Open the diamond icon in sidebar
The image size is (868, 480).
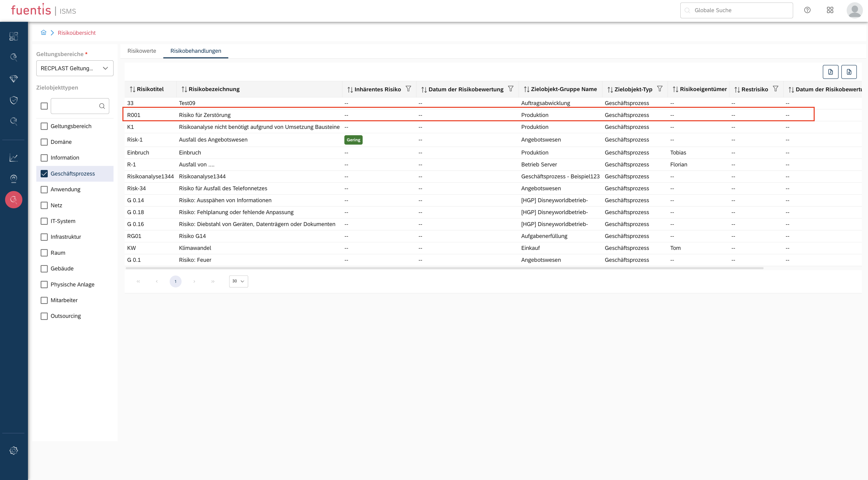click(13, 78)
